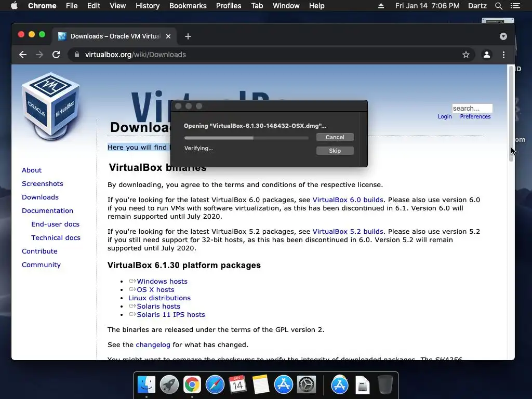Open Trash in the Dock
Image resolution: width=532 pixels, height=399 pixels.
(385, 385)
